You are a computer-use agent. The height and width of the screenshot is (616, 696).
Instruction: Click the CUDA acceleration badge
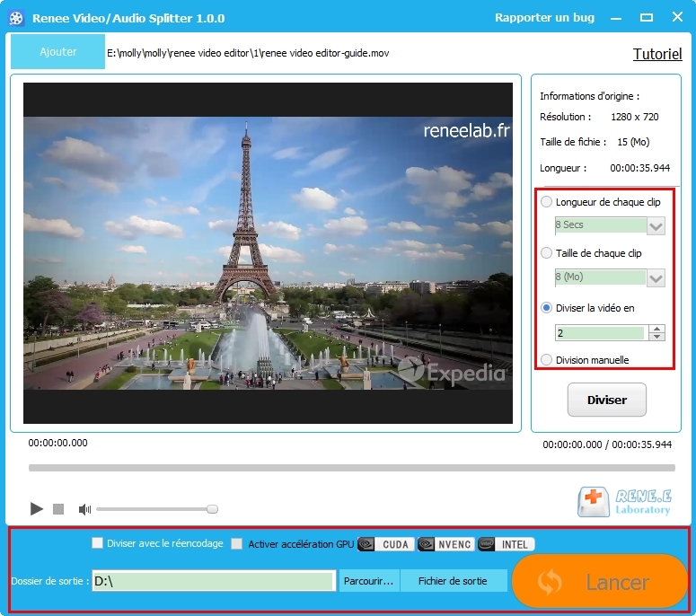[x=386, y=544]
